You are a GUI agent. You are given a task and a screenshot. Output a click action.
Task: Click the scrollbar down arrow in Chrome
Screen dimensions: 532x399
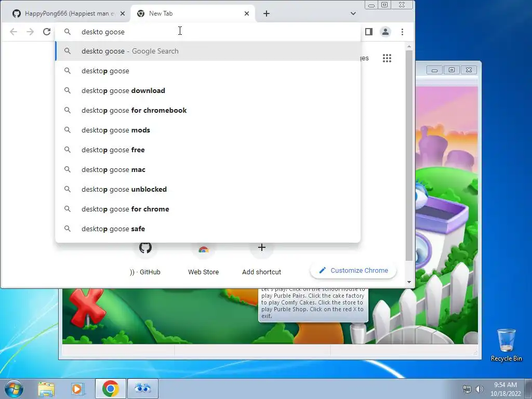409,282
